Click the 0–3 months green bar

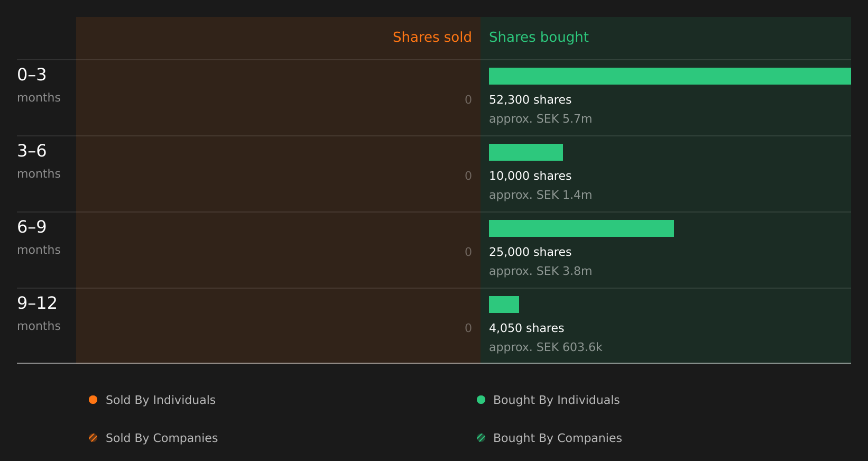coord(670,76)
